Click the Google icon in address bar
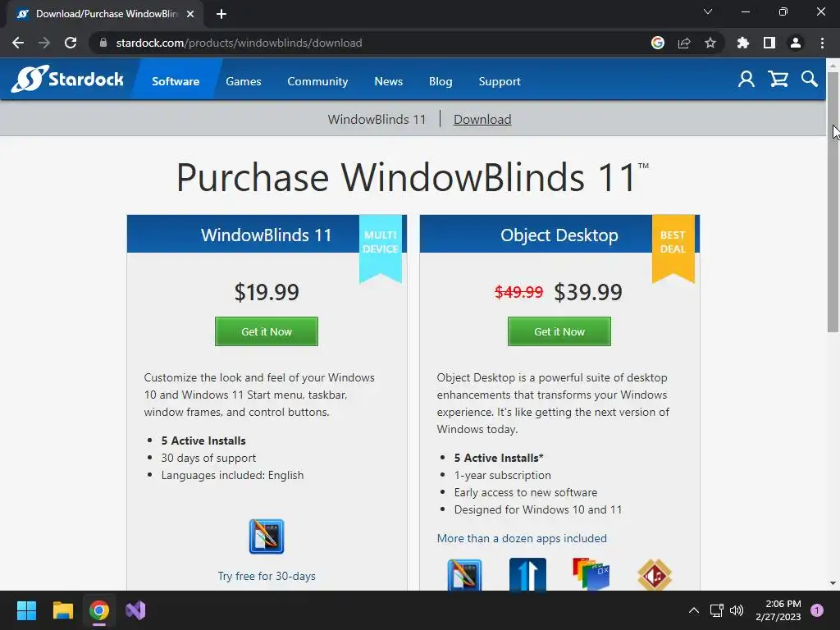This screenshot has width=840, height=630. click(x=658, y=43)
